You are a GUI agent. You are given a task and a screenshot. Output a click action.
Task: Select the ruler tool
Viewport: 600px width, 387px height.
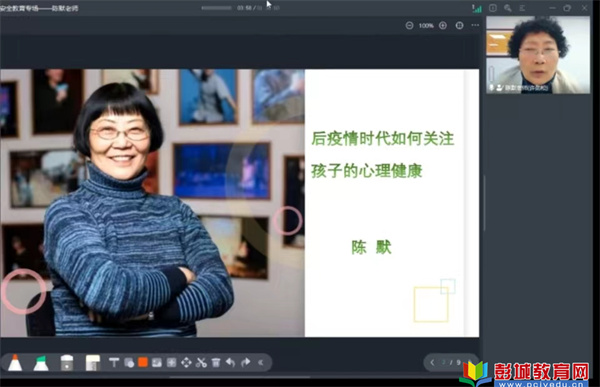click(x=93, y=363)
